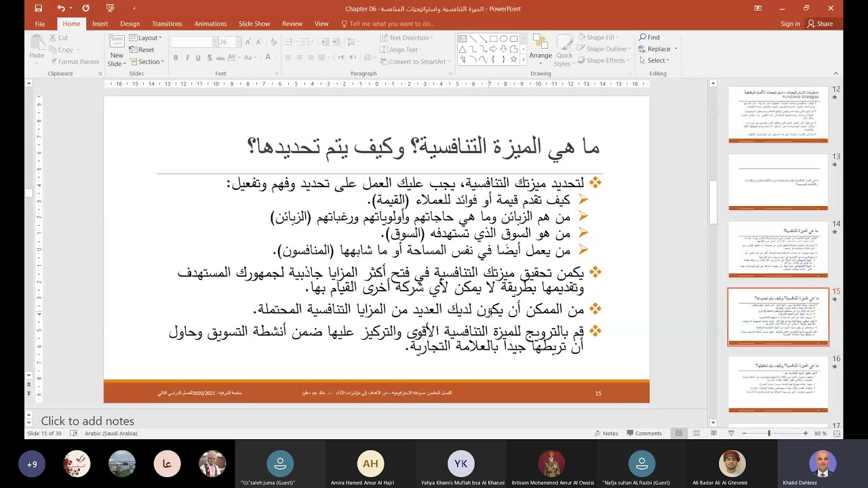
Task: Click the Sign in link
Action: click(x=790, y=24)
